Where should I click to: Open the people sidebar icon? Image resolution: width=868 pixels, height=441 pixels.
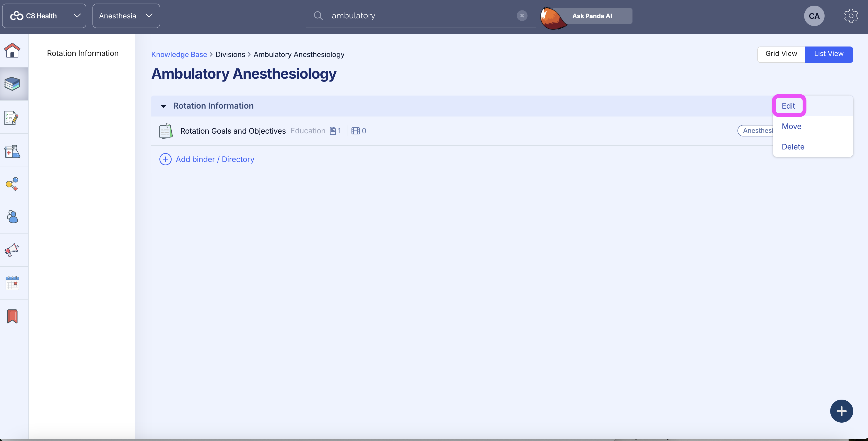pyautogui.click(x=13, y=217)
